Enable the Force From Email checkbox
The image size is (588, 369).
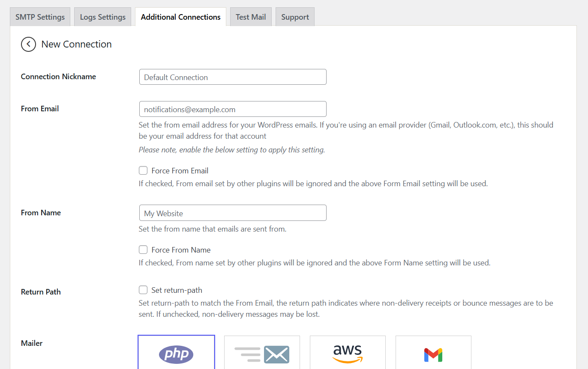tap(143, 171)
